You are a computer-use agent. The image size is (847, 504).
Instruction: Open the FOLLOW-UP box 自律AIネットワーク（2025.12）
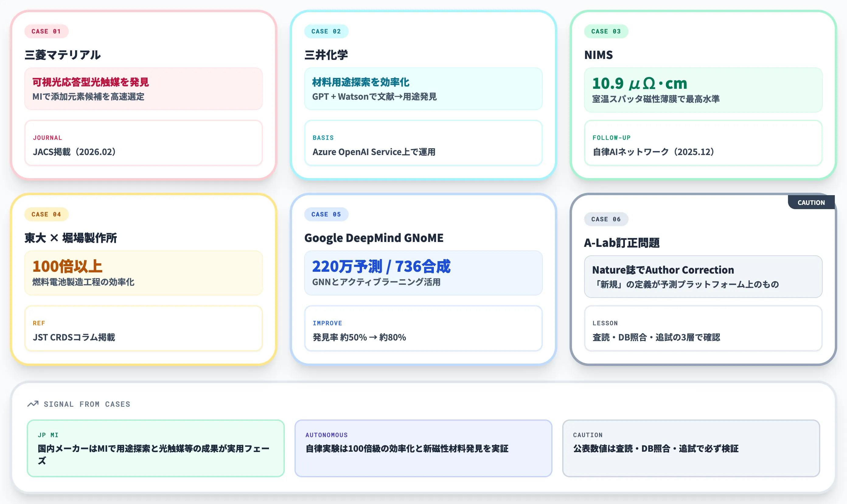click(x=703, y=143)
